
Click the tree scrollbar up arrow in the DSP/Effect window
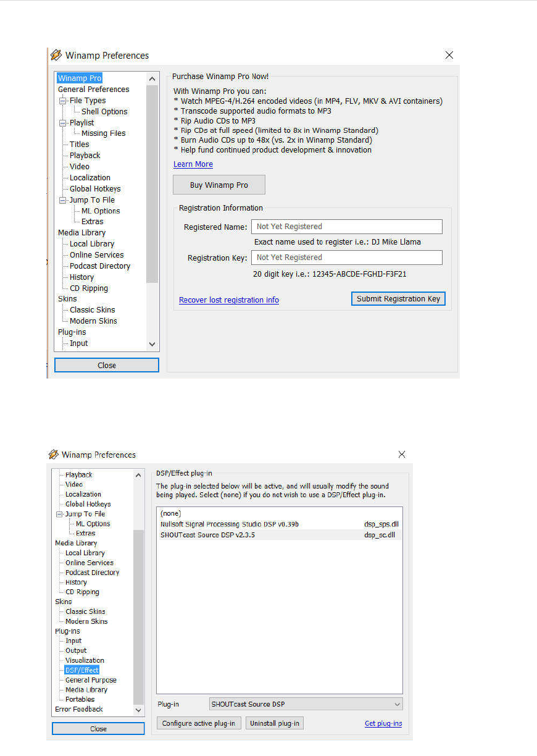pos(139,474)
